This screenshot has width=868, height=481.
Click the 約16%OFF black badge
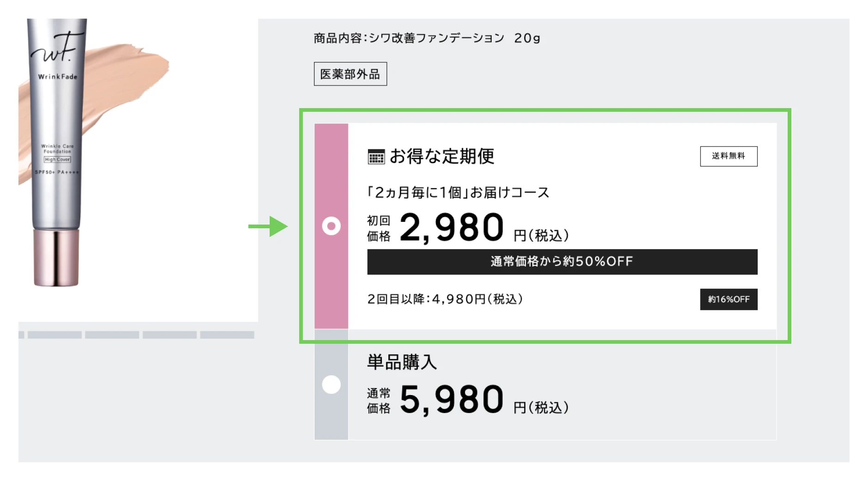pos(728,299)
